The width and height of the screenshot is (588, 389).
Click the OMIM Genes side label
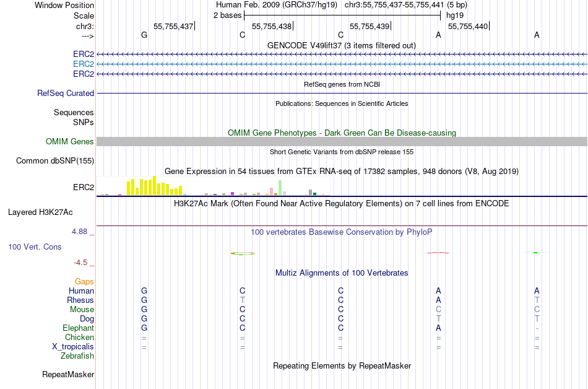(70, 141)
